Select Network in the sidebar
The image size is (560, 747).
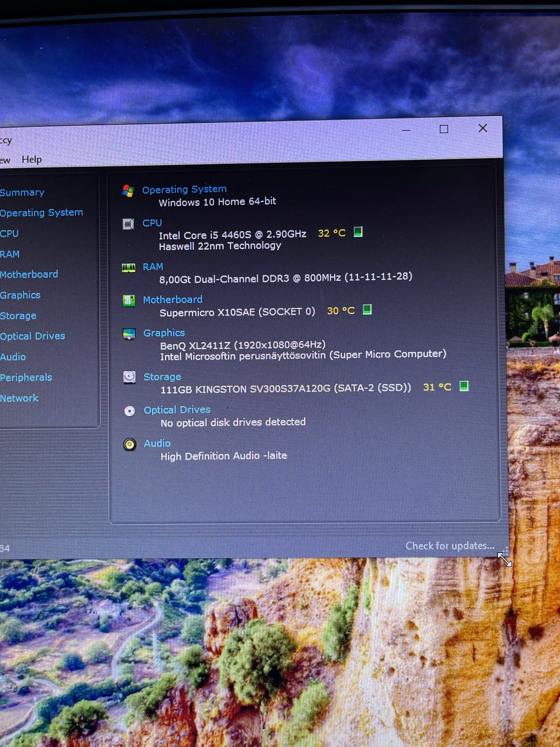click(x=19, y=398)
